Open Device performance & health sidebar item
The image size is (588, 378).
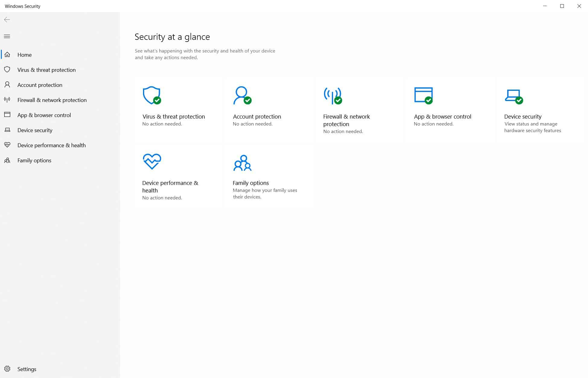coord(51,145)
